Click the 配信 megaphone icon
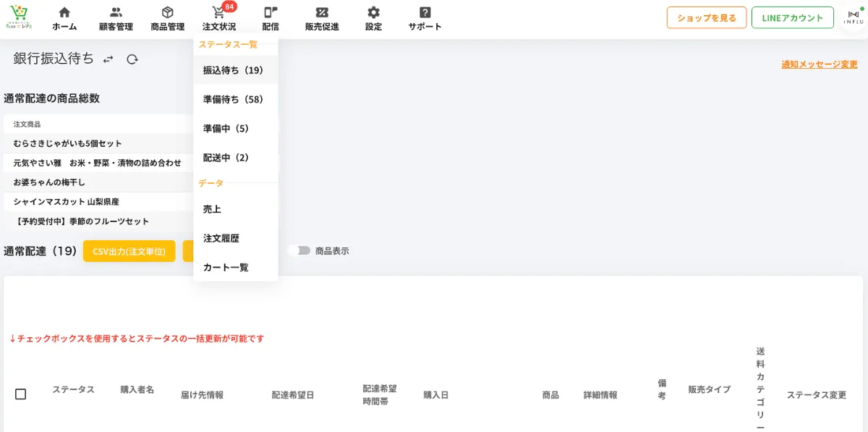The image size is (868, 432). point(270,14)
